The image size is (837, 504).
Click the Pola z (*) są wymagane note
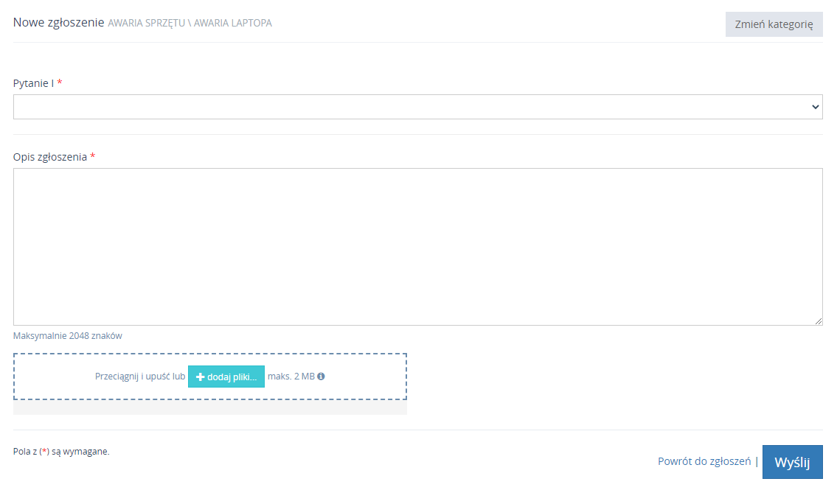point(61,452)
